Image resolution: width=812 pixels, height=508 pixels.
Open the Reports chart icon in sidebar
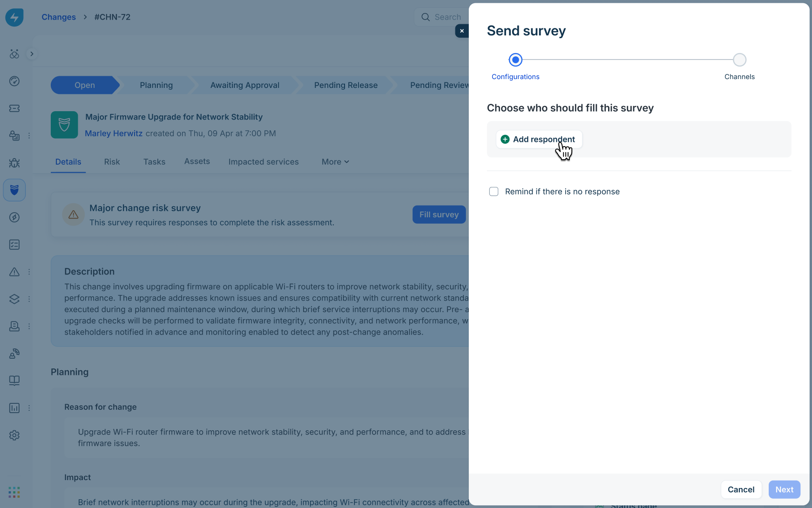tap(14, 408)
